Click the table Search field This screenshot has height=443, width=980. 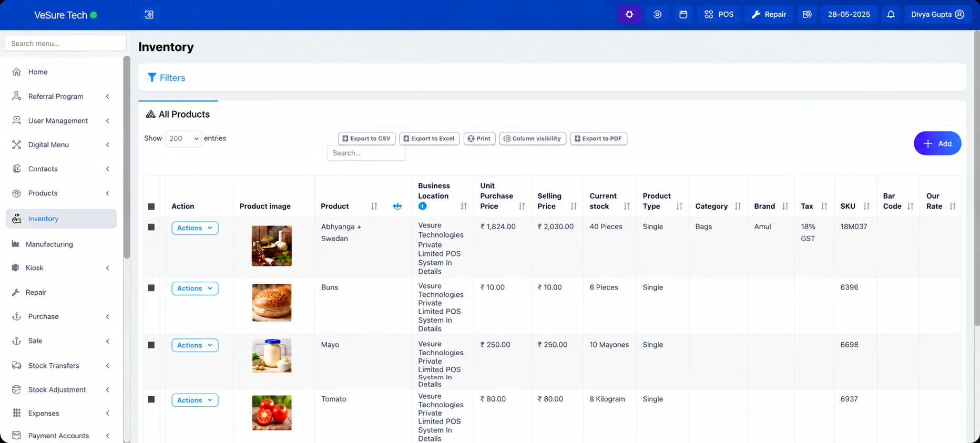tap(366, 153)
